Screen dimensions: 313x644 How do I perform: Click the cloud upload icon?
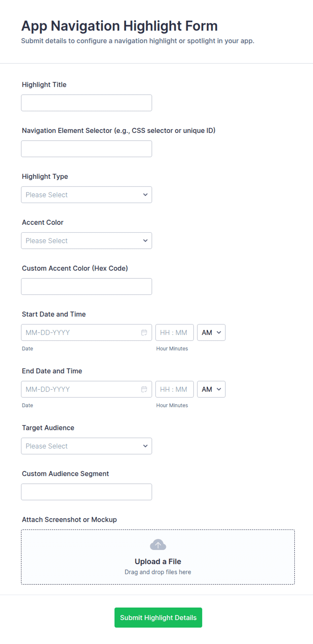tap(158, 545)
